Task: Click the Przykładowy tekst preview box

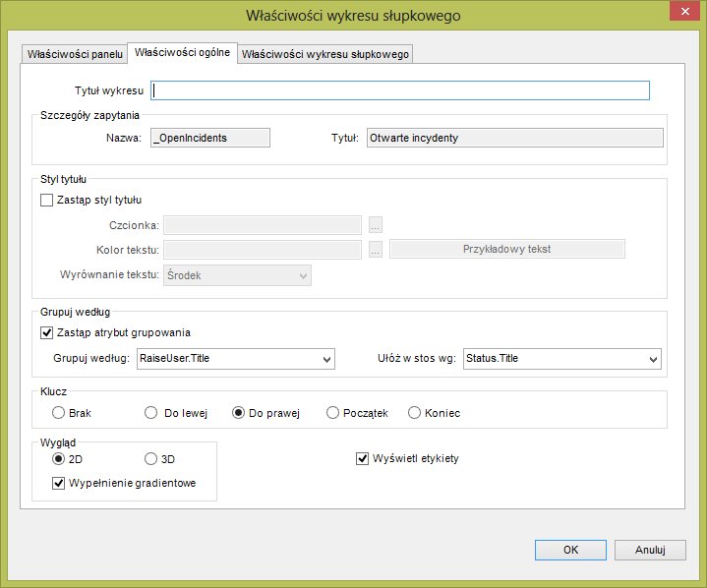Action: click(x=507, y=249)
